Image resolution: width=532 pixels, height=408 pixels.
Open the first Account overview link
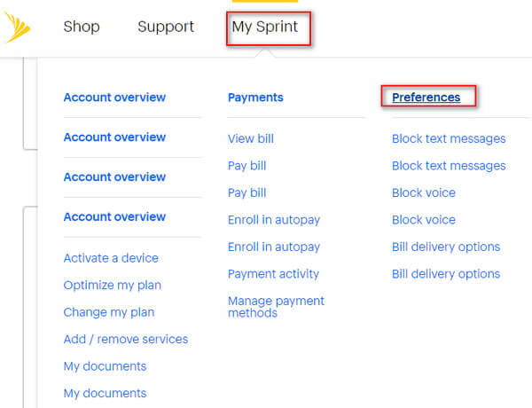tap(114, 98)
